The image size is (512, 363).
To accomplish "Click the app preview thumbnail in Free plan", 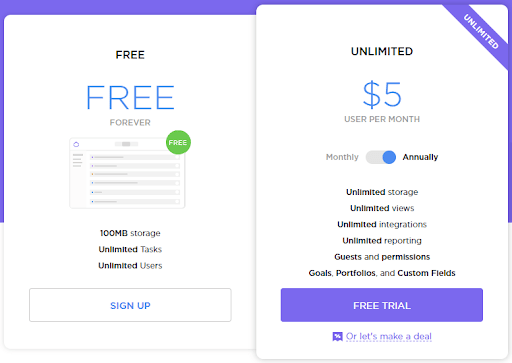I will (127, 173).
